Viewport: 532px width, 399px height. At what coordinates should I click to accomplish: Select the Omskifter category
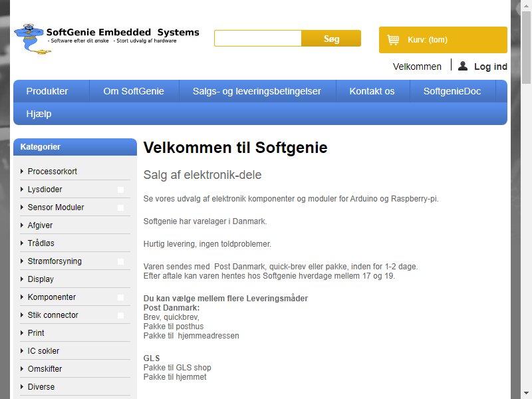[45, 369]
